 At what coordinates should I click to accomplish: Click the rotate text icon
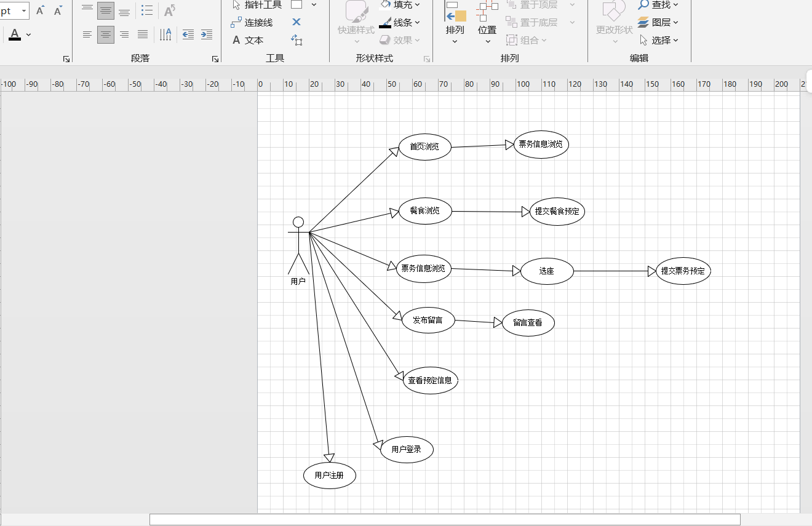tap(170, 10)
